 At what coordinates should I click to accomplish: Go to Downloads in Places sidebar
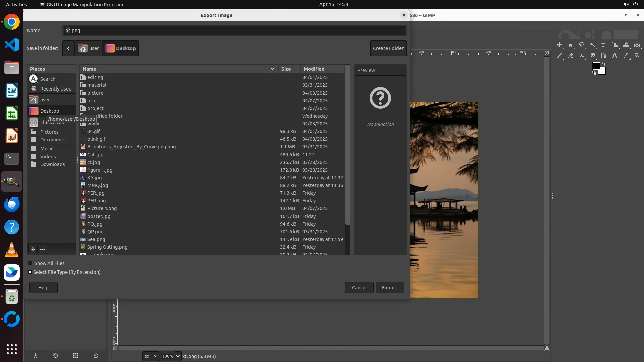click(52, 164)
